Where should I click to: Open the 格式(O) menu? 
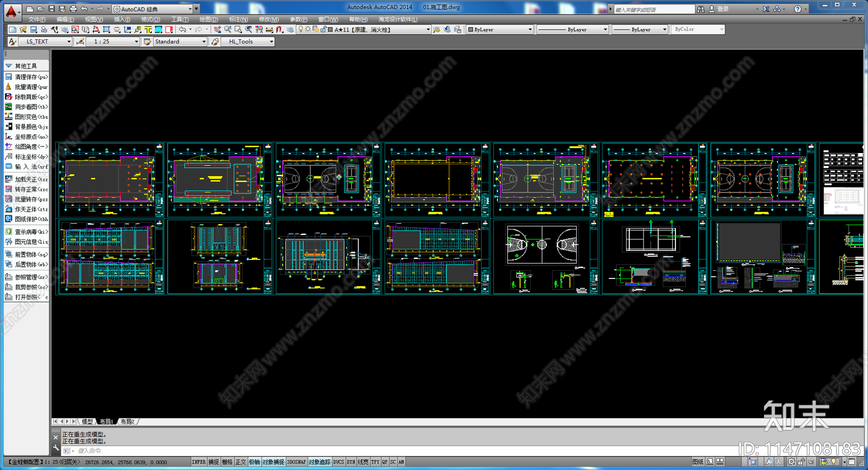151,20
